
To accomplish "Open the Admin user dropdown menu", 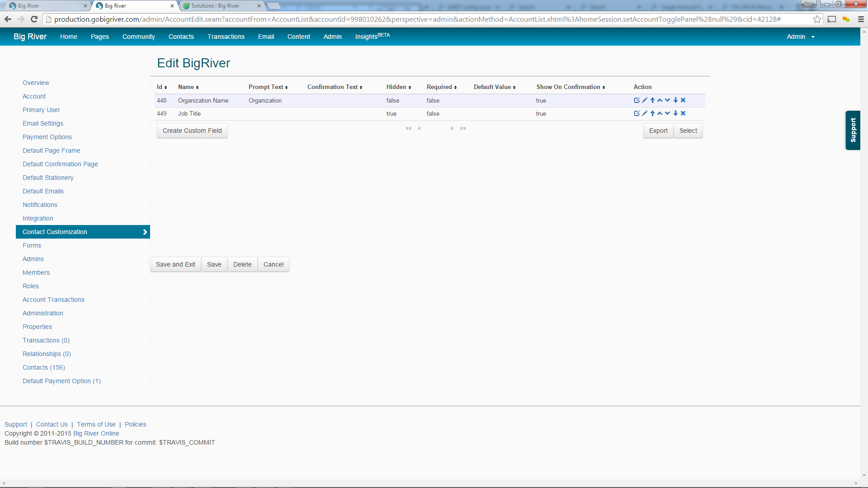I will (800, 37).
